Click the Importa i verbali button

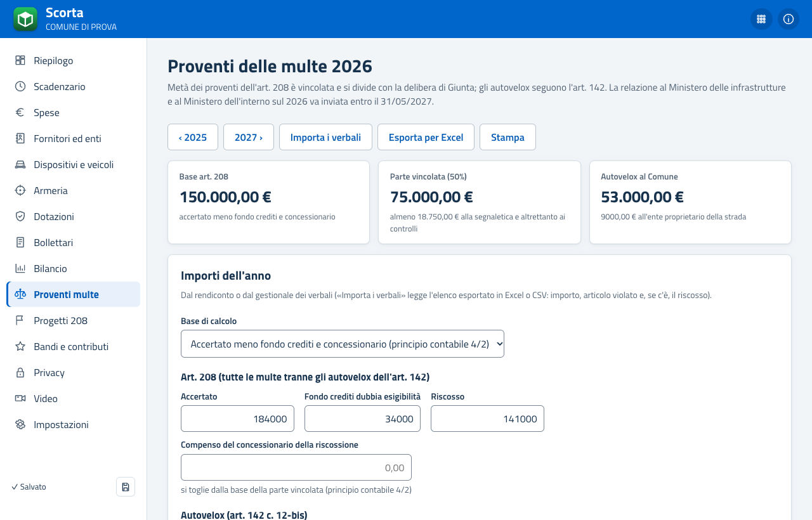[325, 137]
